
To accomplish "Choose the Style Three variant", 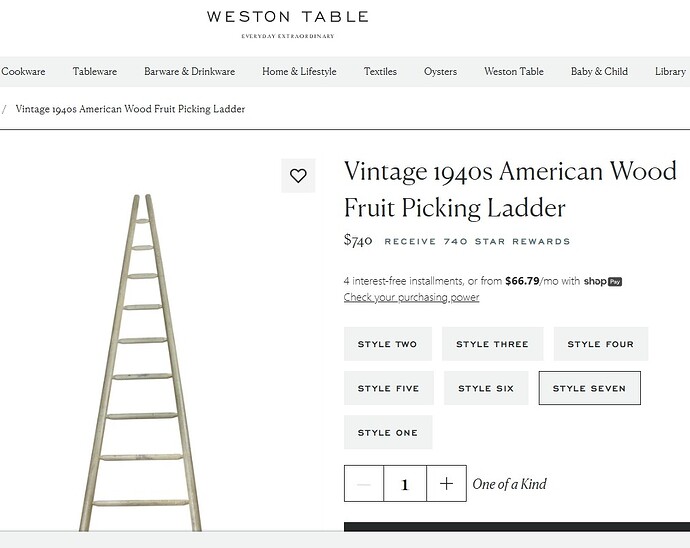I will pos(492,344).
